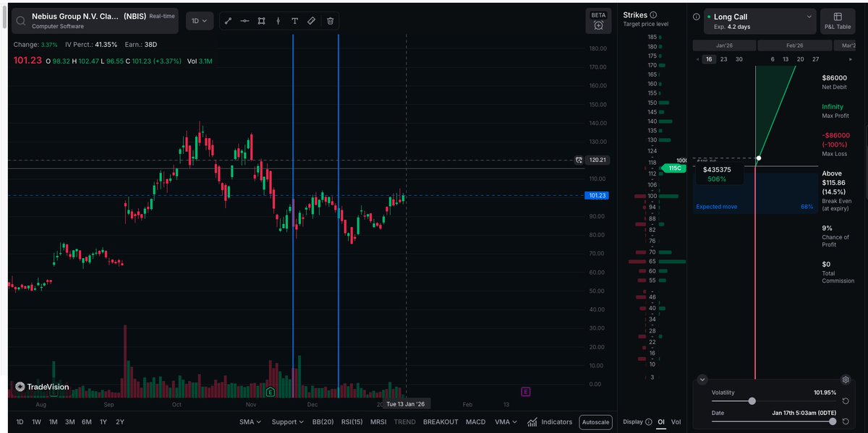Select the Feb'26 expiration month
Viewport: 868px width, 433px height.
click(794, 45)
